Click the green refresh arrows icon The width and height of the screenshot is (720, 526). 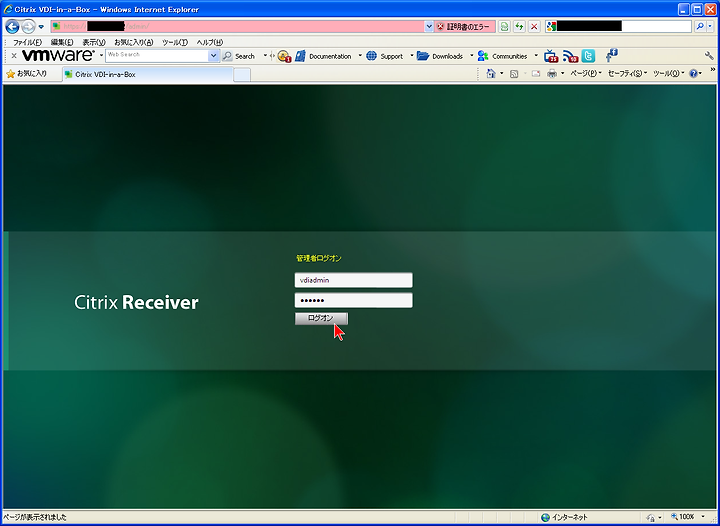(519, 27)
